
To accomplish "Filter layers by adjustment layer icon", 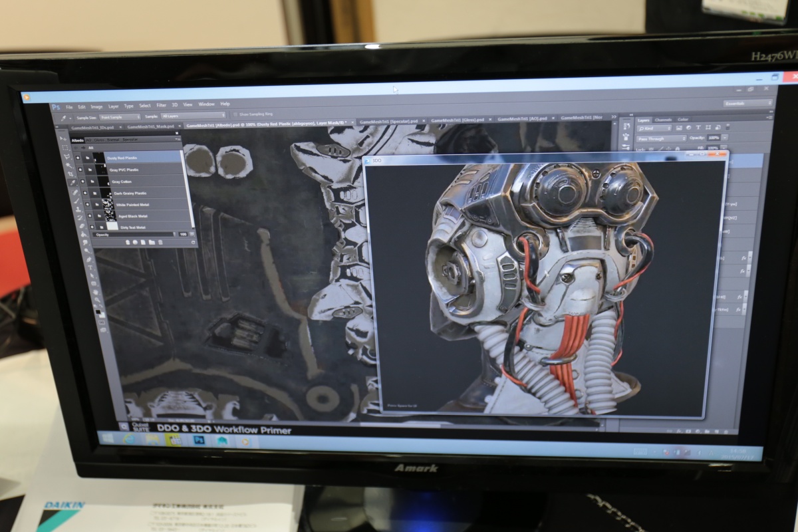I will [688, 128].
